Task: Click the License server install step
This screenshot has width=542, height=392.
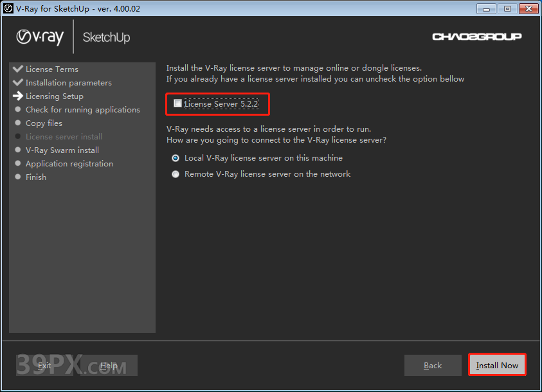Action: tap(64, 136)
